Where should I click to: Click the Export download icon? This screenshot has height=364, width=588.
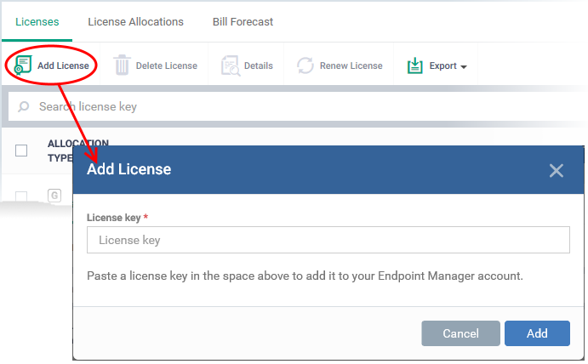click(x=414, y=65)
